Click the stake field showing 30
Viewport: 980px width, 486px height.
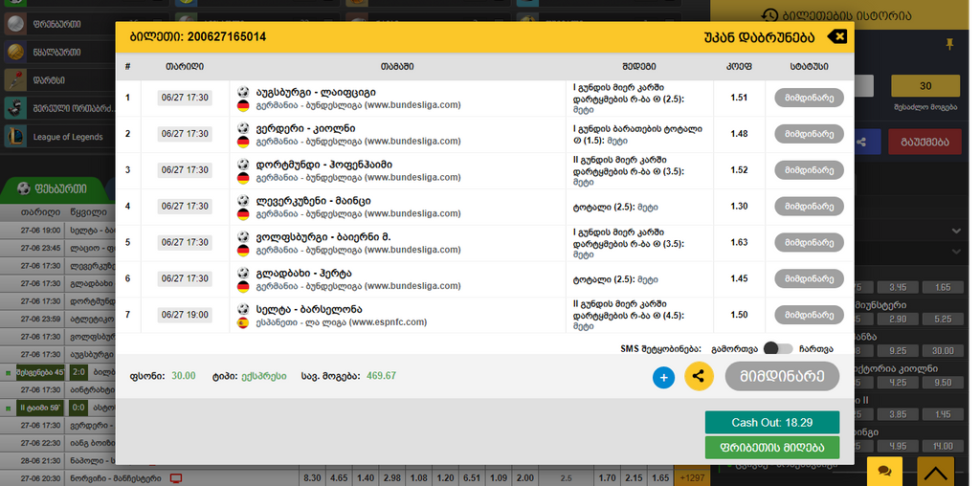tap(925, 86)
